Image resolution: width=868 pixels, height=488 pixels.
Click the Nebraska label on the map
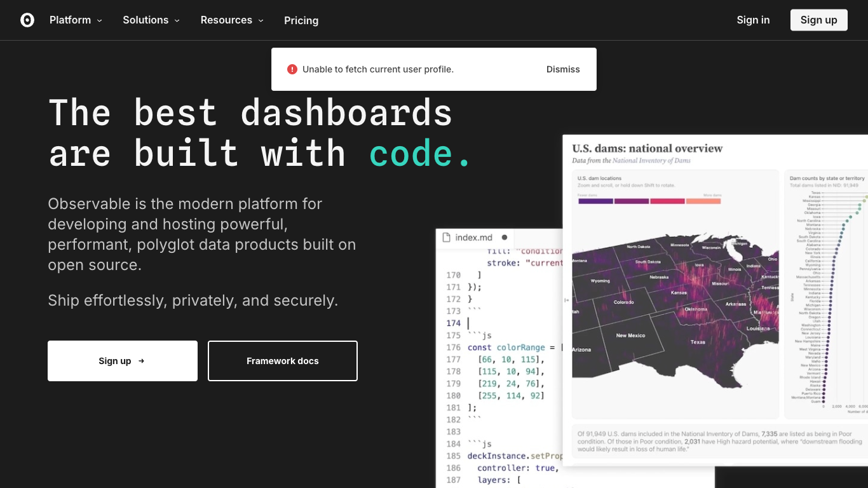(659, 277)
